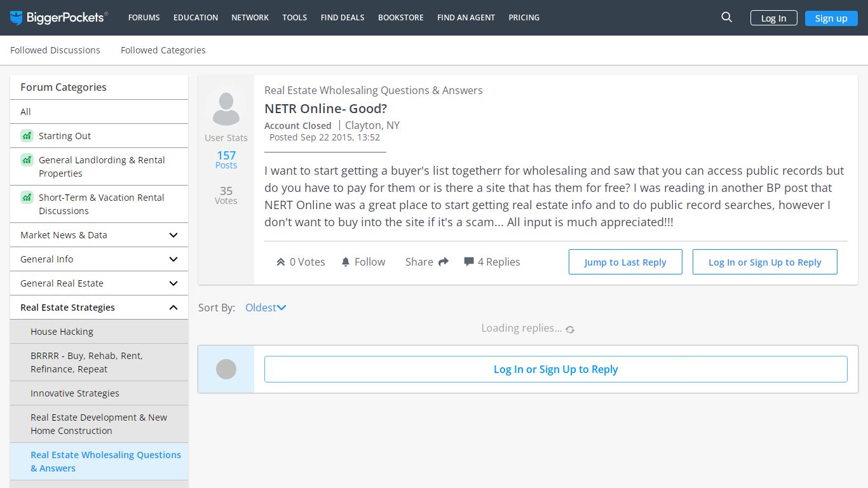868x488 pixels.
Task: Click the Follow label
Action: 370,262
